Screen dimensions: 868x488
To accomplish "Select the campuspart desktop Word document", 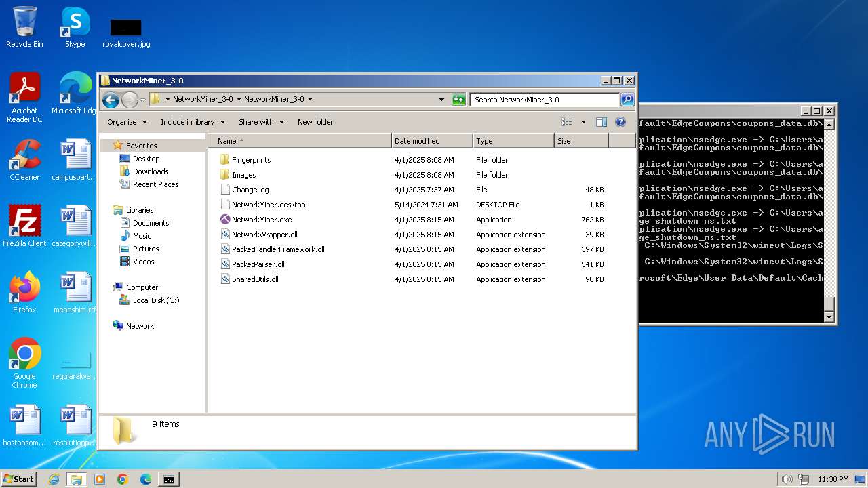I will click(x=75, y=160).
